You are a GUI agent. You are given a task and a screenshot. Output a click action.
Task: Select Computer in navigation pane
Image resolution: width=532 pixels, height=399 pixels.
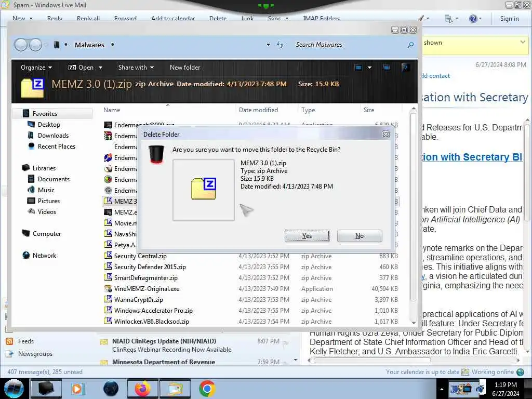point(47,233)
